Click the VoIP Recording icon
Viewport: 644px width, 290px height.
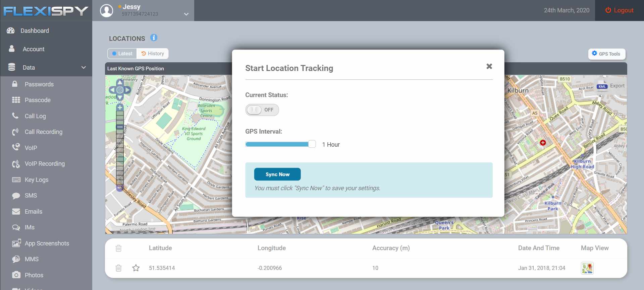pyautogui.click(x=16, y=164)
